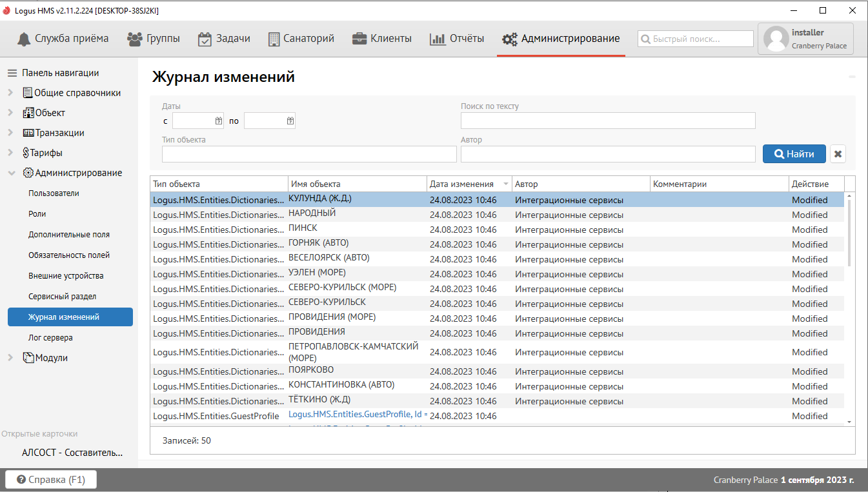Sort by Дата изменения column header
The height and width of the screenshot is (492, 868).
pyautogui.click(x=462, y=184)
